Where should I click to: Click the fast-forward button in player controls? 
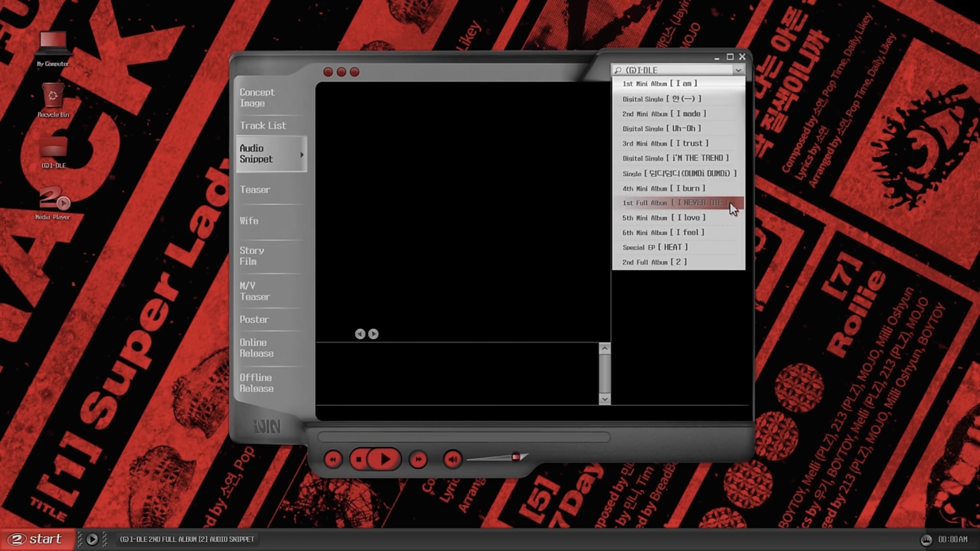click(418, 459)
